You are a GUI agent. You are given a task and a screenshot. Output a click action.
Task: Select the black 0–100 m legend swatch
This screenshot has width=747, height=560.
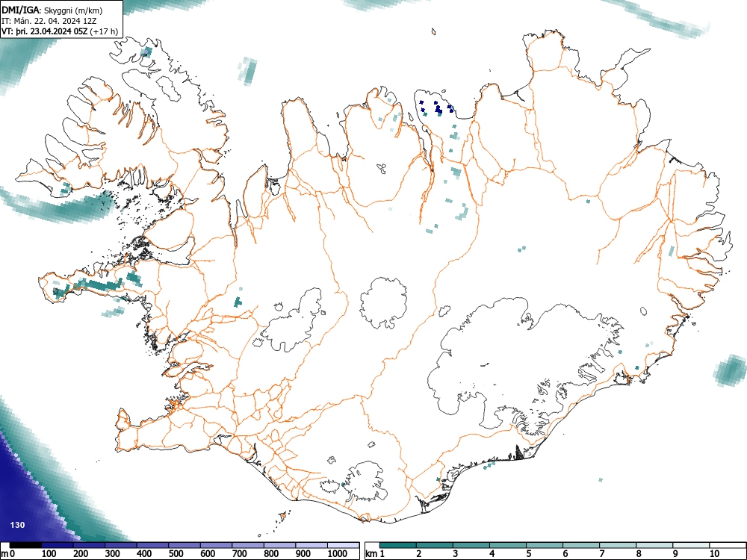click(x=25, y=545)
